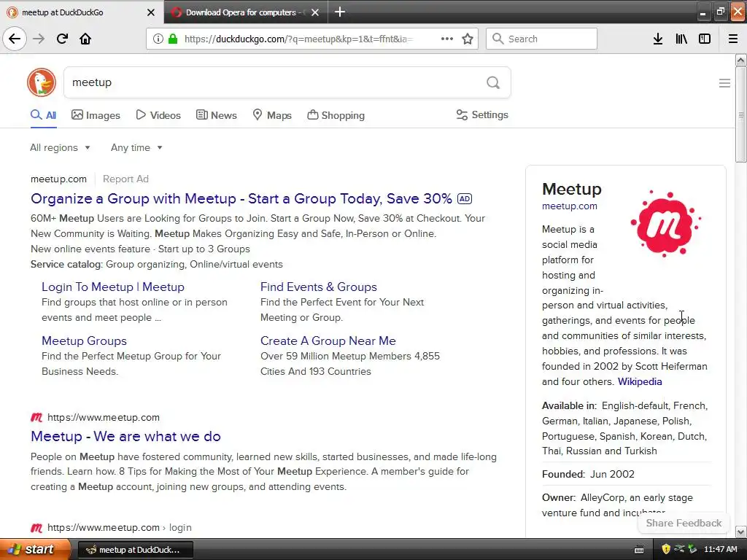Click the meetup at DuckDuck taskbar item
The width and height of the screenshot is (747, 560).
pyautogui.click(x=135, y=550)
